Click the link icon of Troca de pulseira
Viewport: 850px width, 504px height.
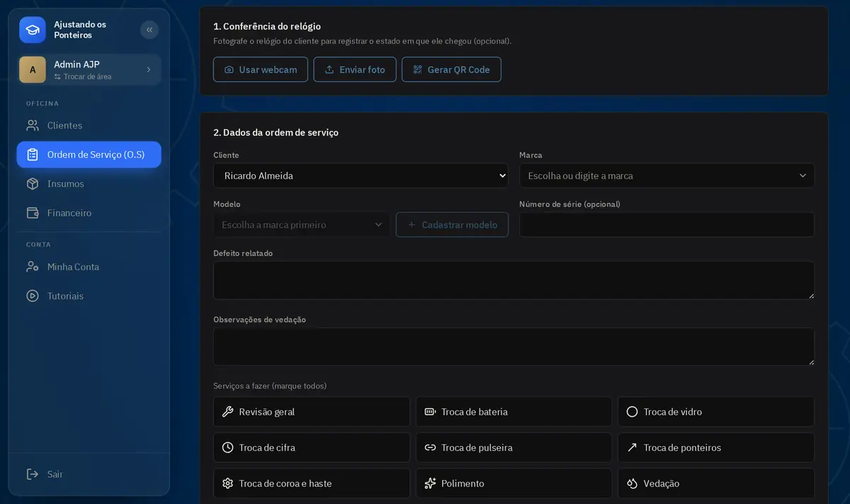[430, 447]
